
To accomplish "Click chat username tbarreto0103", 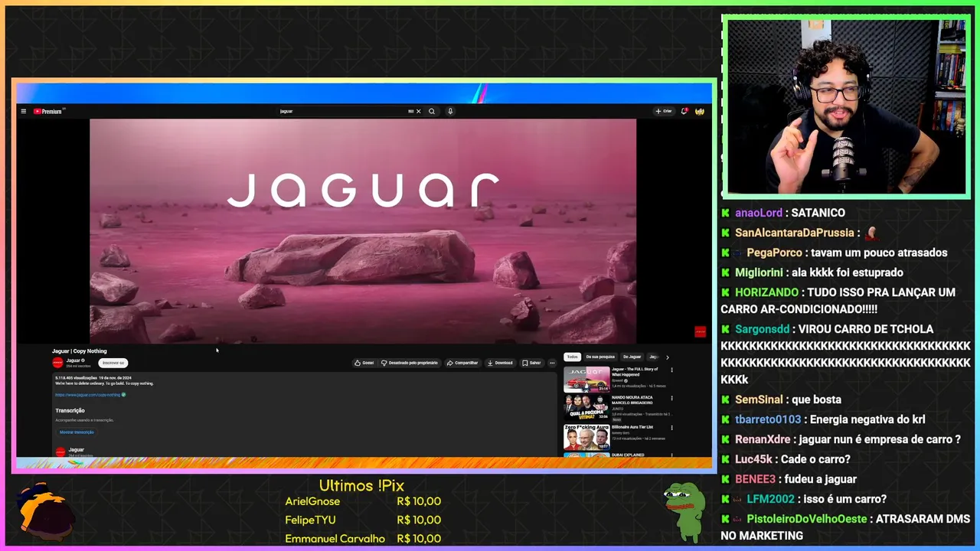I will point(768,419).
